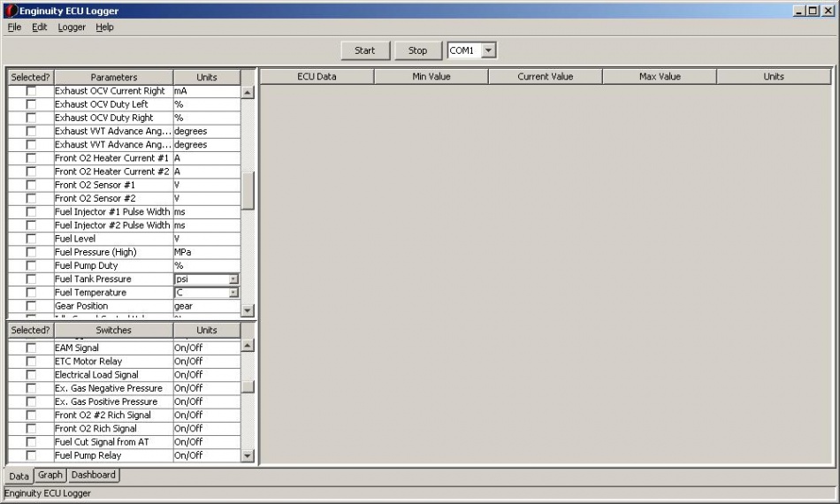
Task: Open the Help menu
Action: pos(104,27)
